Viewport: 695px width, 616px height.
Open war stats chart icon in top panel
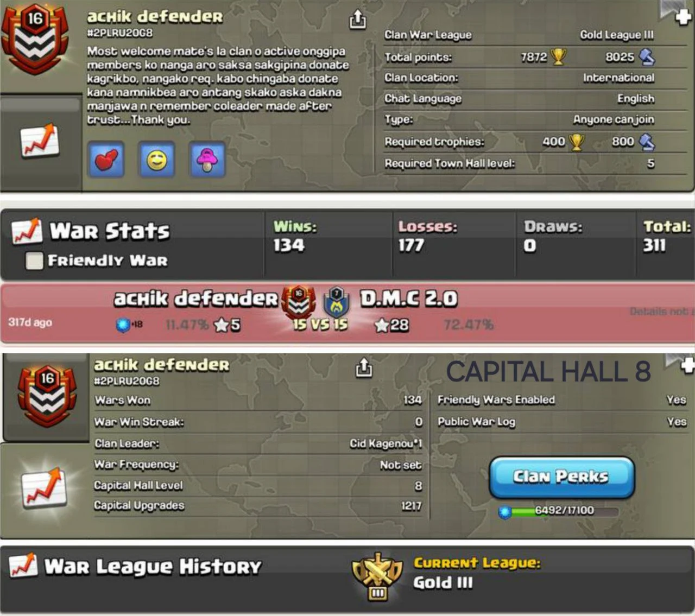(40, 142)
